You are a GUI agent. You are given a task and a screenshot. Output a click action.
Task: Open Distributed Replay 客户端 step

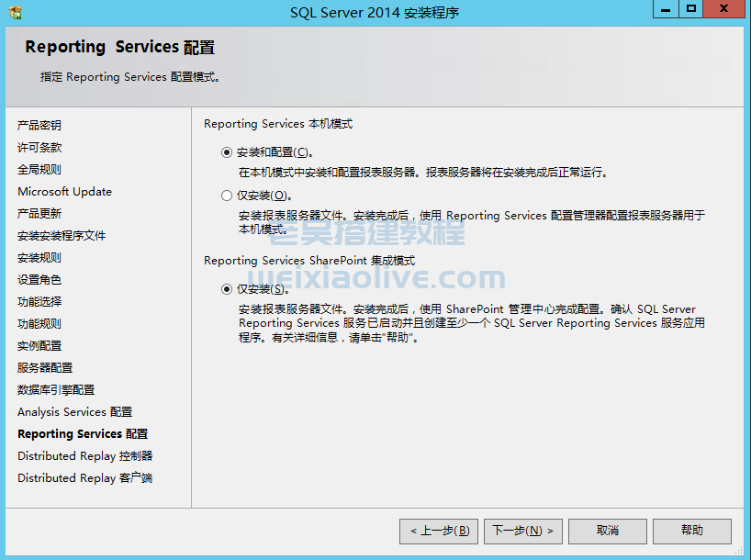point(84,478)
